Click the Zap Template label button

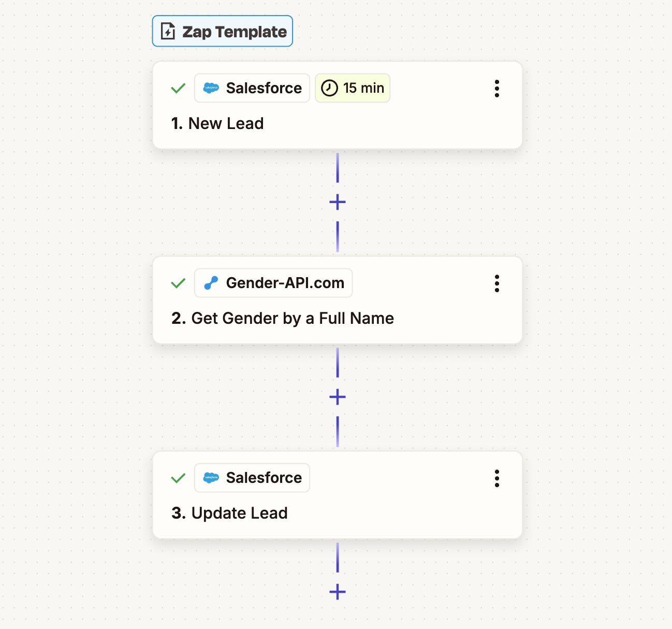222,31
